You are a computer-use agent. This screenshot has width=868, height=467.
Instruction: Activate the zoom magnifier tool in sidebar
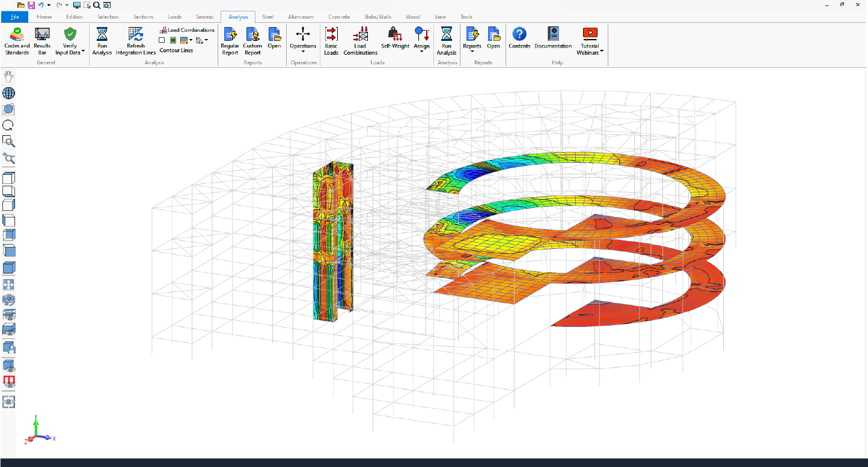(8, 141)
